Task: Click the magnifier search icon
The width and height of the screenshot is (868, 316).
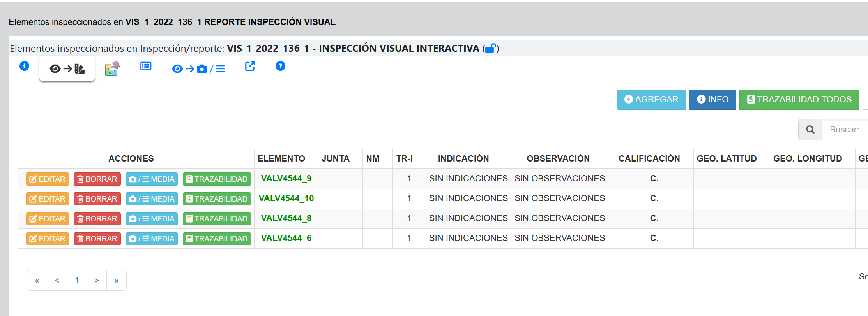Action: (810, 130)
